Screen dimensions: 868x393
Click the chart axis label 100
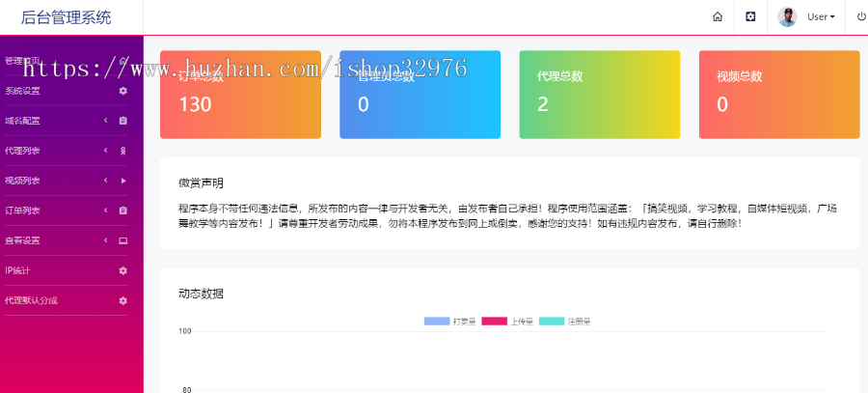click(185, 331)
